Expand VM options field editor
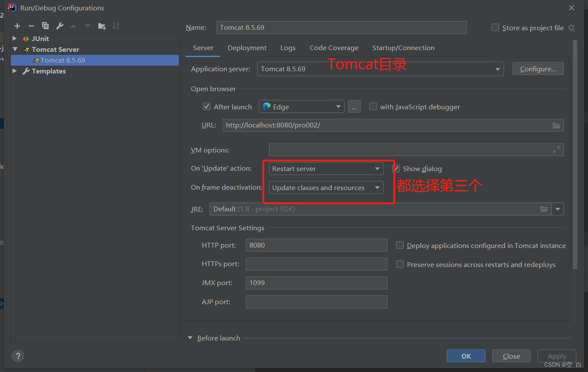The image size is (588, 372). tap(556, 150)
